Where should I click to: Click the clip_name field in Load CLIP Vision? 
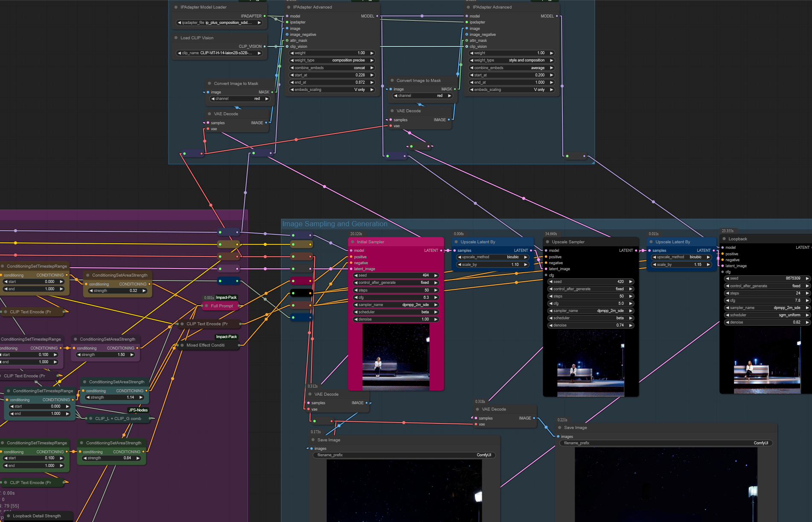pos(219,53)
